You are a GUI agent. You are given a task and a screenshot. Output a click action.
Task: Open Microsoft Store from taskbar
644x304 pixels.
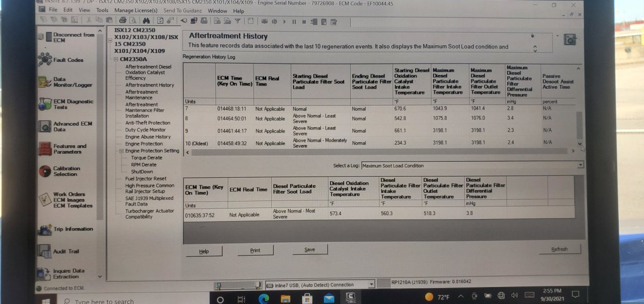pyautogui.click(x=307, y=298)
